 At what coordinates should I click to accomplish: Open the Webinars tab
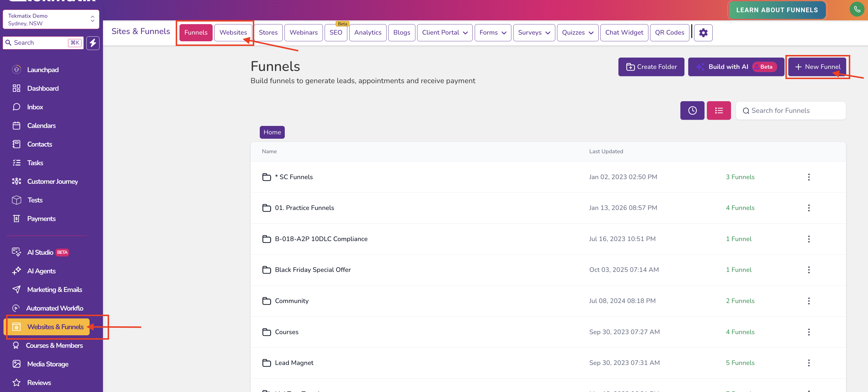point(303,32)
